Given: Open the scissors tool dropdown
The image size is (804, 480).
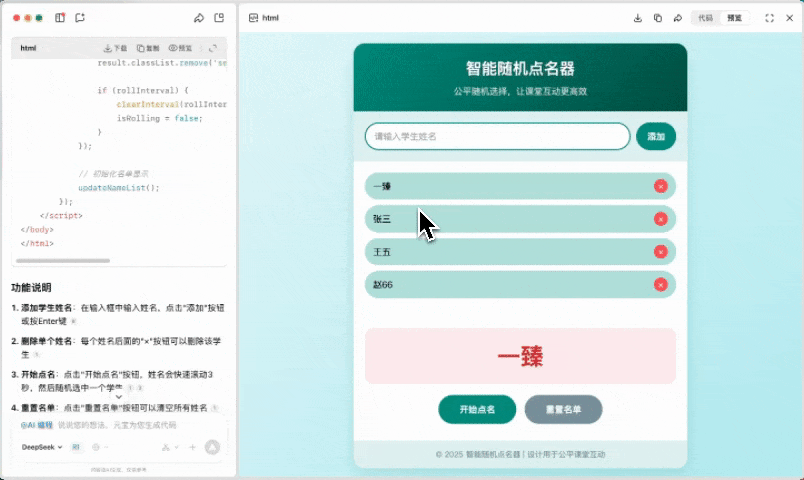Looking at the screenshot, I should [170, 447].
